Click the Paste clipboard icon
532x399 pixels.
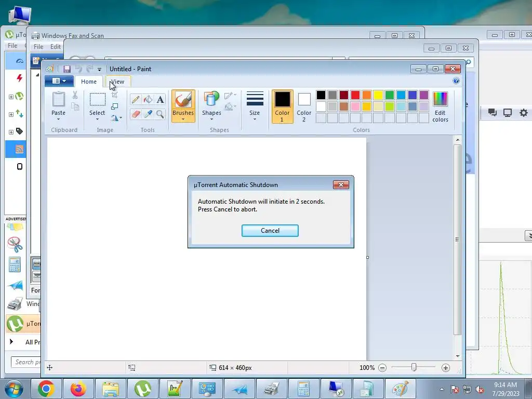coord(58,100)
